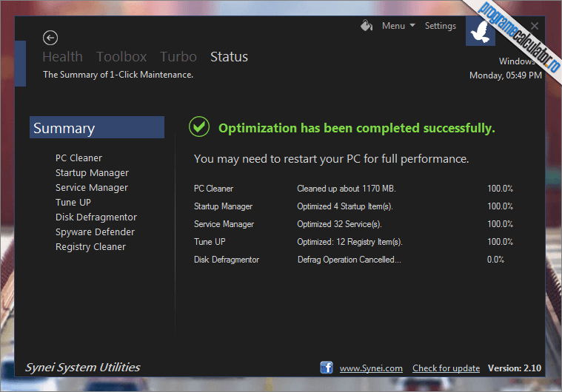Switch to the Toolbox tab
Viewport: 562px width, 392px height.
(x=121, y=56)
